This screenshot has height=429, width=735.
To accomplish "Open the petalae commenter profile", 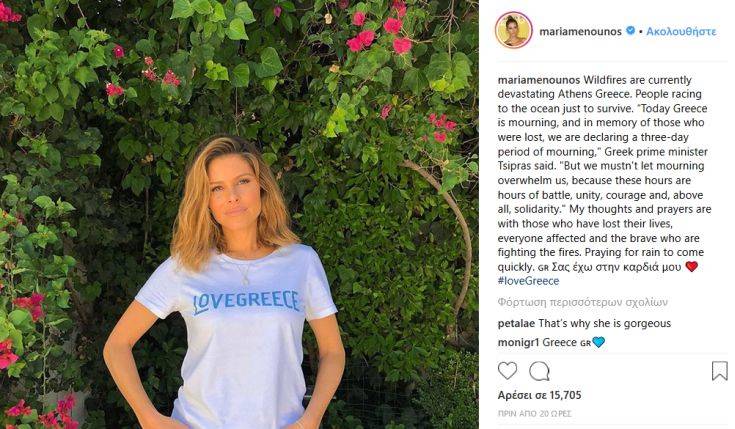I will click(516, 324).
